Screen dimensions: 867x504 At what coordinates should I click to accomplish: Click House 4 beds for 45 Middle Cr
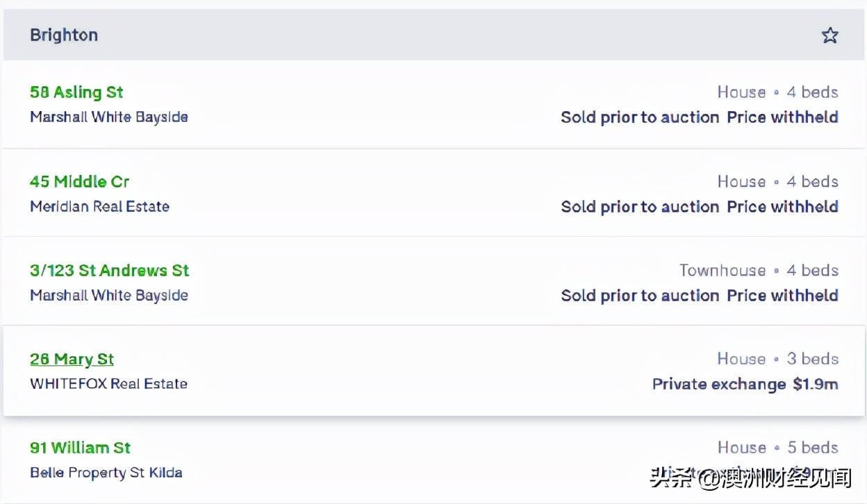[777, 182]
